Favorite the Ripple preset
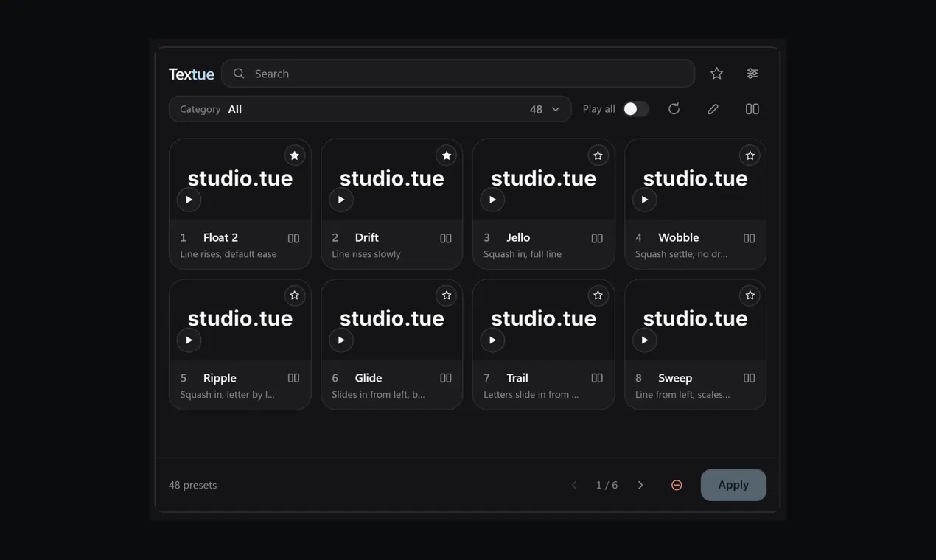Screen dimensions: 936x560 tap(294, 295)
